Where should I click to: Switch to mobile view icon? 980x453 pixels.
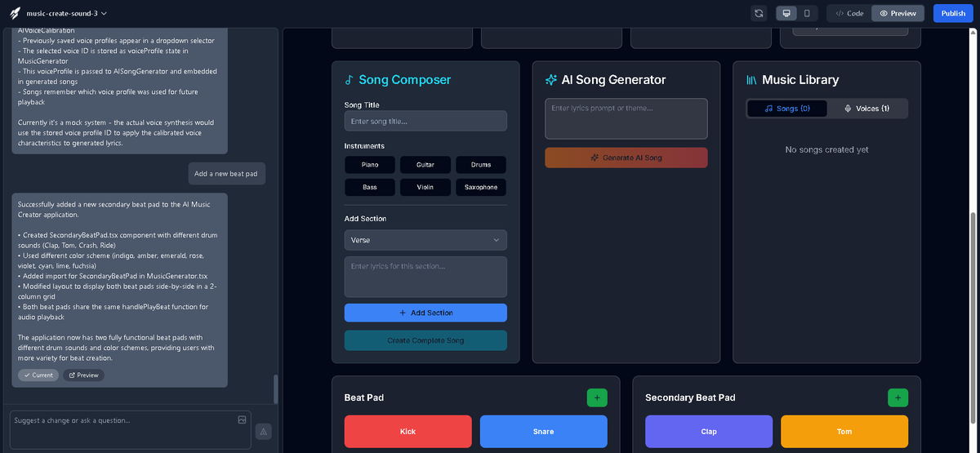point(807,13)
